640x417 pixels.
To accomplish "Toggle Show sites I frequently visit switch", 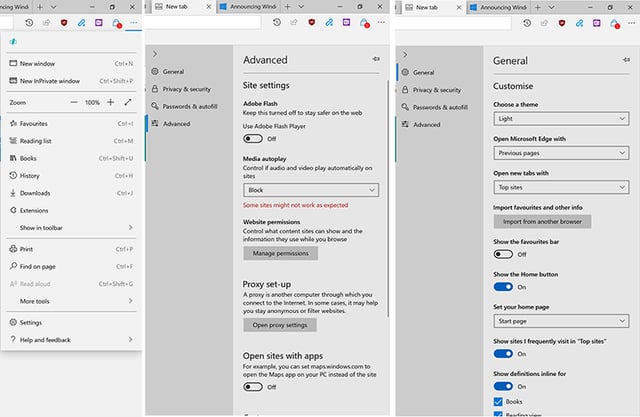I will coord(503,354).
